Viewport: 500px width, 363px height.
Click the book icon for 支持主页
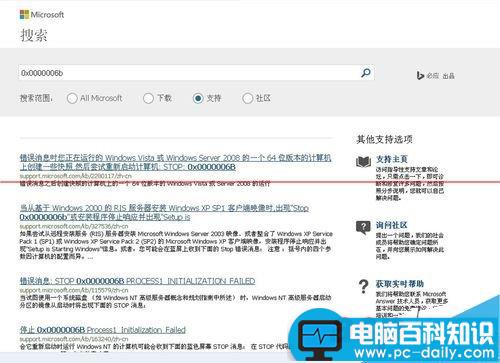363,162
